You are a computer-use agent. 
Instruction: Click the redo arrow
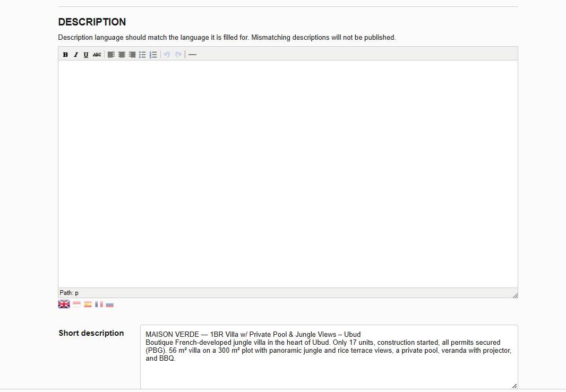(178, 55)
